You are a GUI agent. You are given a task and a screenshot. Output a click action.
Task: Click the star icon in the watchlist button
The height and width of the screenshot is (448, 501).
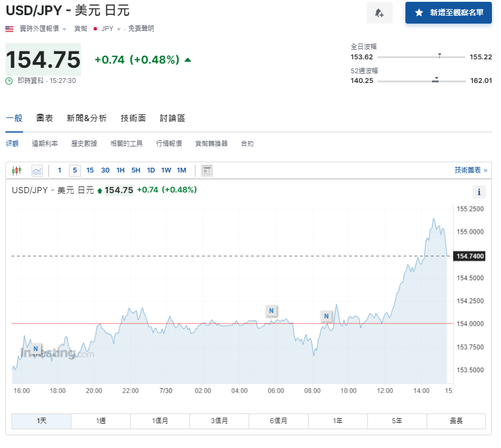click(418, 13)
